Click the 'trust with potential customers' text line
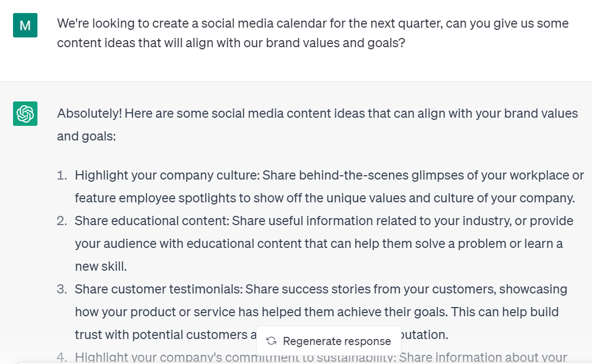592x364 pixels. (x=163, y=335)
